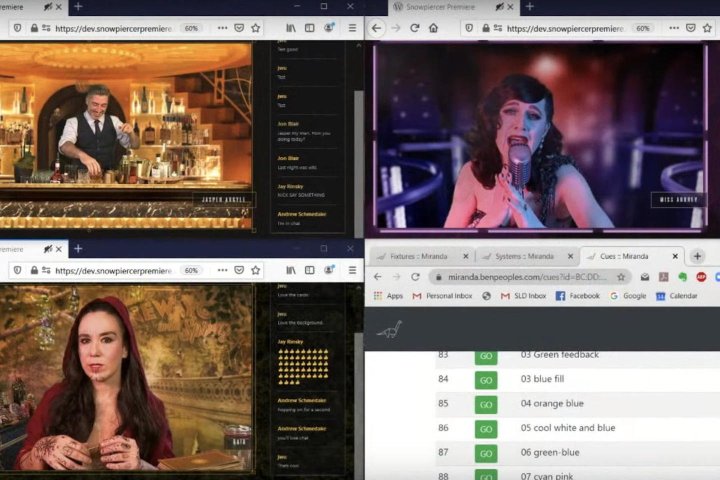The width and height of the screenshot is (720, 480).
Task: Show sidebars icon in bottom-left Firefox window
Action: coord(310,270)
